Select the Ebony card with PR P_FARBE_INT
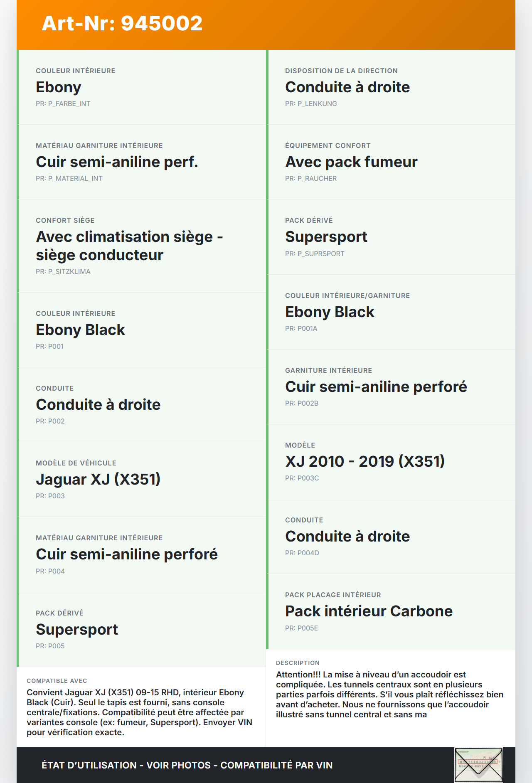This screenshot has width=532, height=783. [141, 87]
